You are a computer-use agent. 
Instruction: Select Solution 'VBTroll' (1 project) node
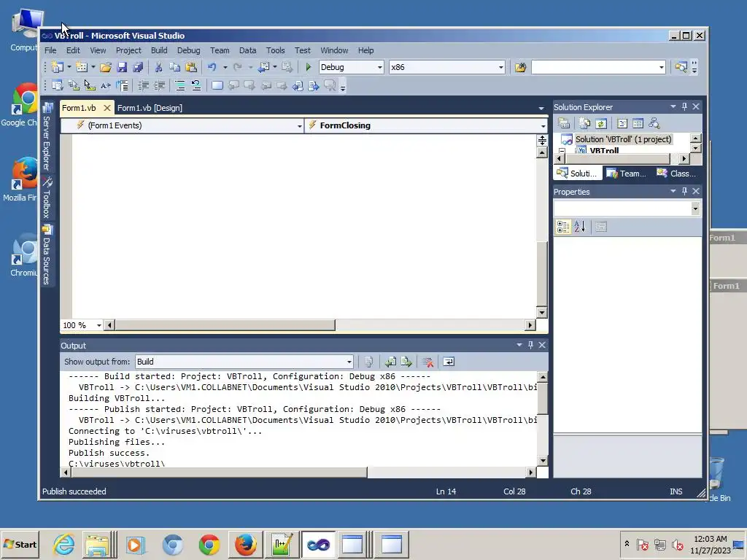pyautogui.click(x=623, y=139)
